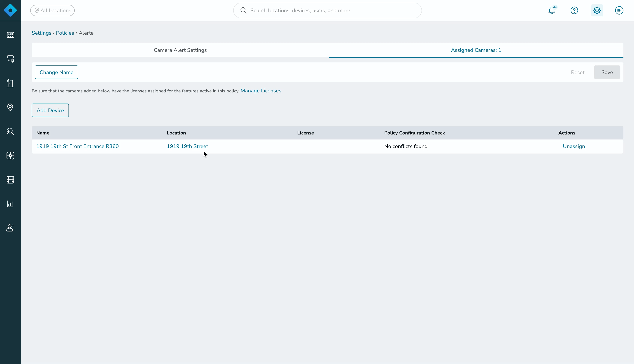
Task: Unassign the Front Entrance R360 camera
Action: (574, 146)
